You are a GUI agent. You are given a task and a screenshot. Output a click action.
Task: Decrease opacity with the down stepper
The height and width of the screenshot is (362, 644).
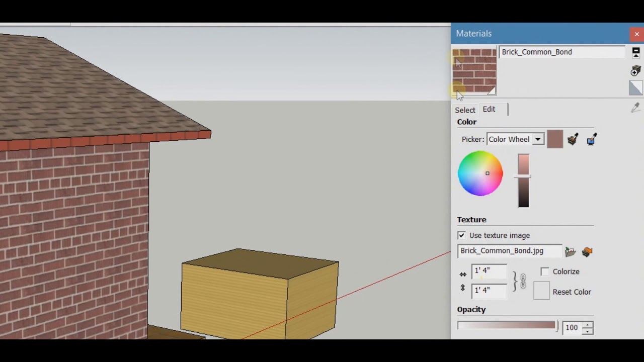[x=588, y=331]
